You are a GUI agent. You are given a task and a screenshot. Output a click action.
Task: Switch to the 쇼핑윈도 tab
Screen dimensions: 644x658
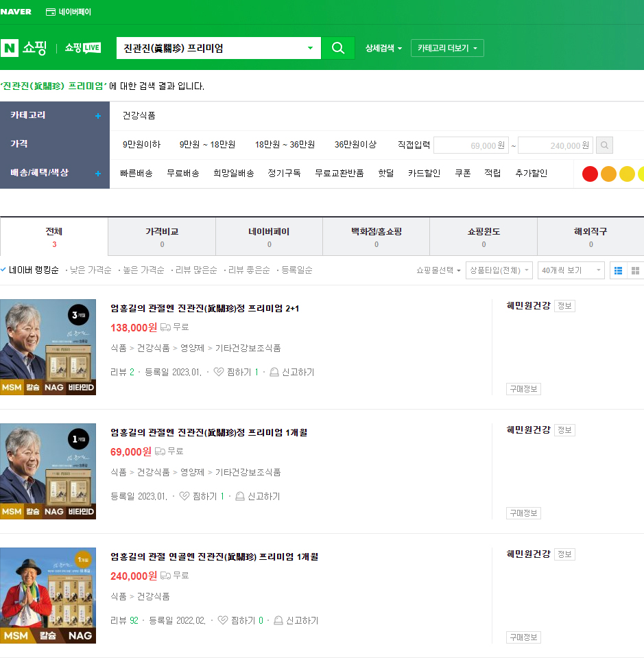coord(484,237)
